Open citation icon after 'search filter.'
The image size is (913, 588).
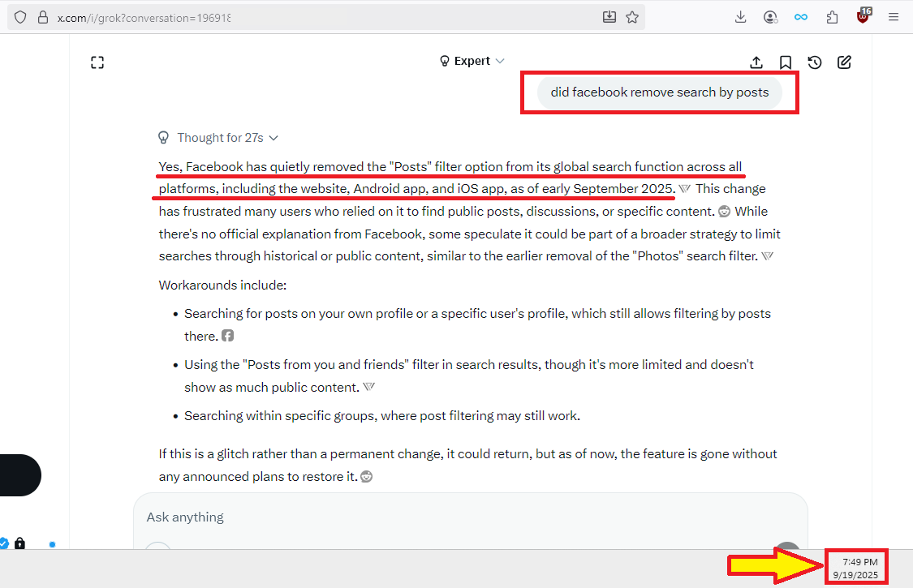pos(768,256)
